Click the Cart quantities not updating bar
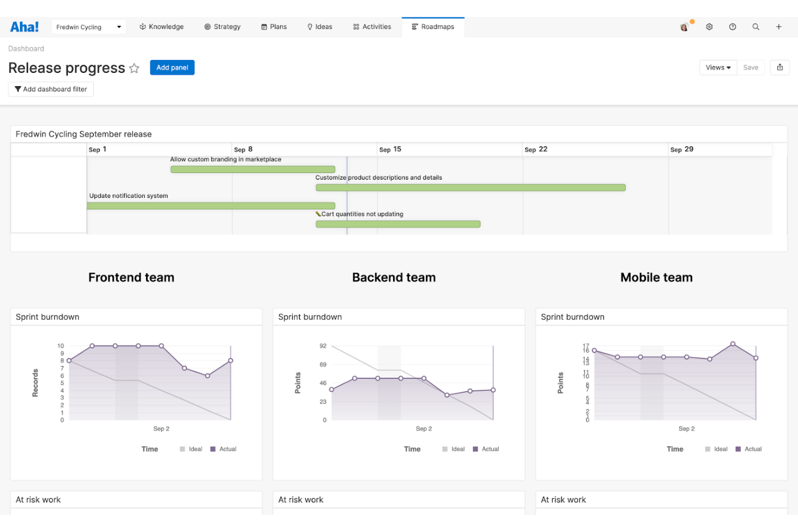The width and height of the screenshot is (798, 532). (x=397, y=224)
